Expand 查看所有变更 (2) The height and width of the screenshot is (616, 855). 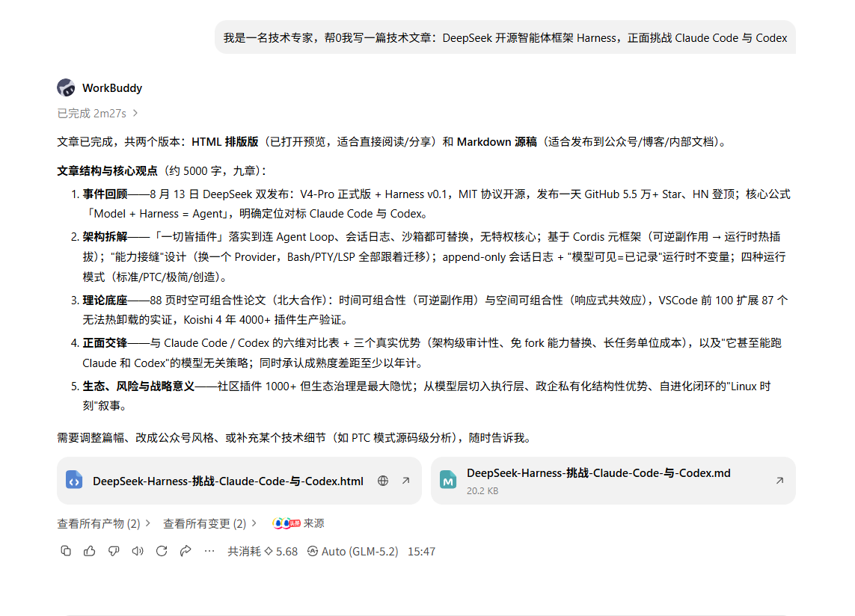pyautogui.click(x=210, y=524)
